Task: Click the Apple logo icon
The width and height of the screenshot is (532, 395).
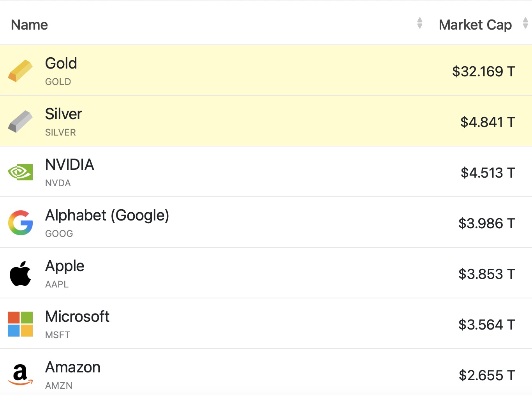Action: point(20,273)
